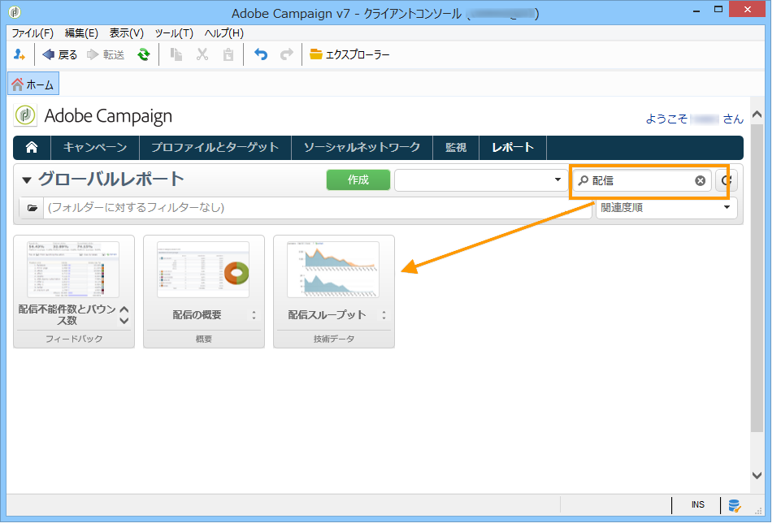
Task: Click the green 作成 button
Action: (358, 179)
